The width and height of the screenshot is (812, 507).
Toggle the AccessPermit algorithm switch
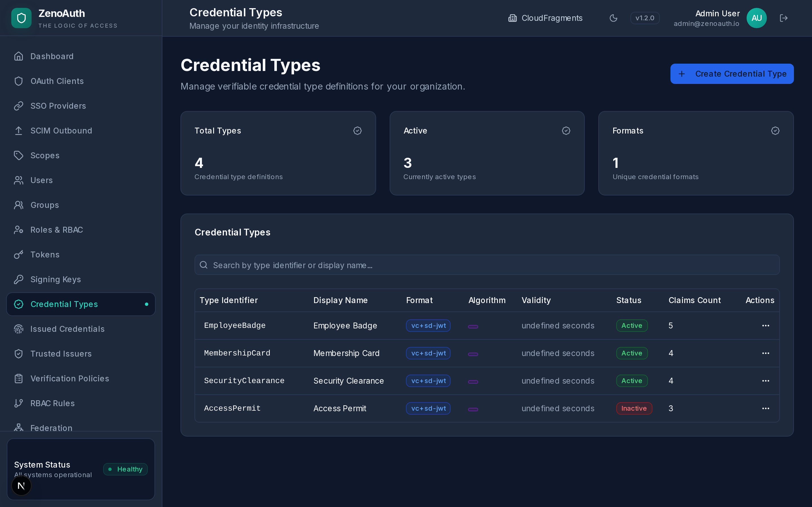(473, 408)
